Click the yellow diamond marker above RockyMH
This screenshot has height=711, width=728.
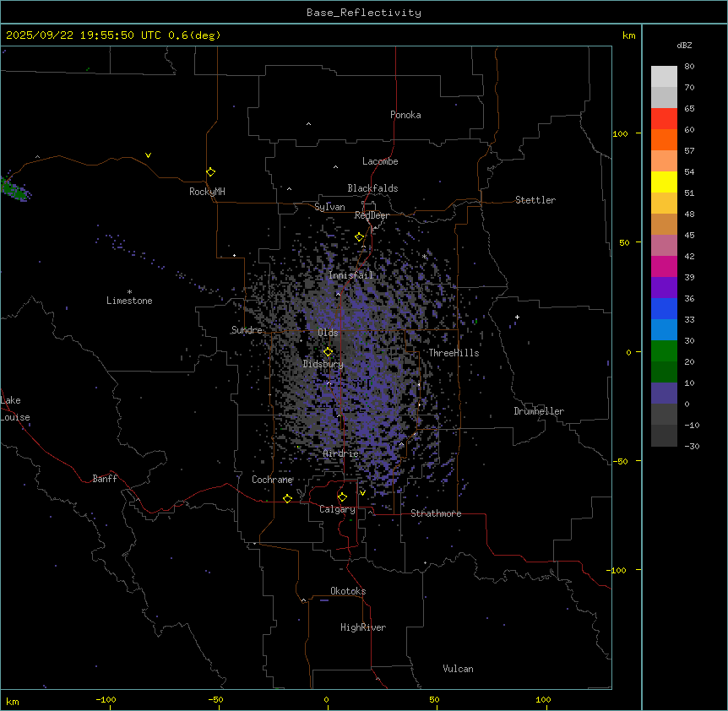pyautogui.click(x=210, y=171)
